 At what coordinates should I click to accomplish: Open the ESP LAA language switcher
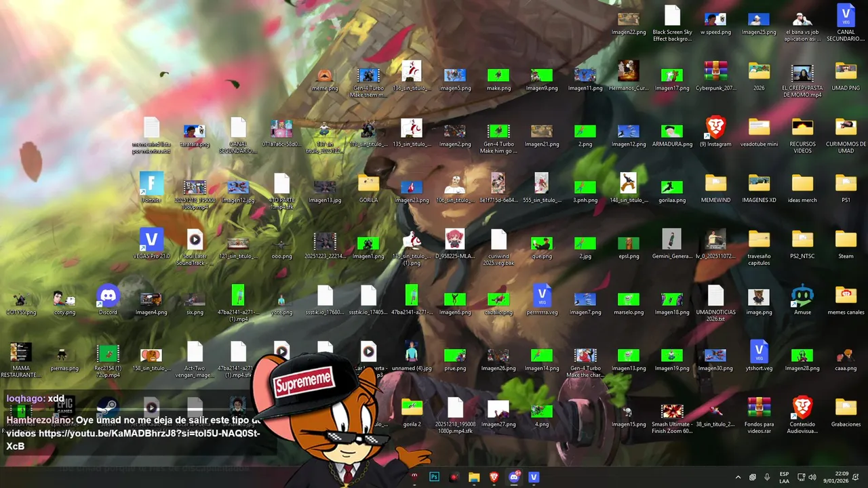click(784, 477)
